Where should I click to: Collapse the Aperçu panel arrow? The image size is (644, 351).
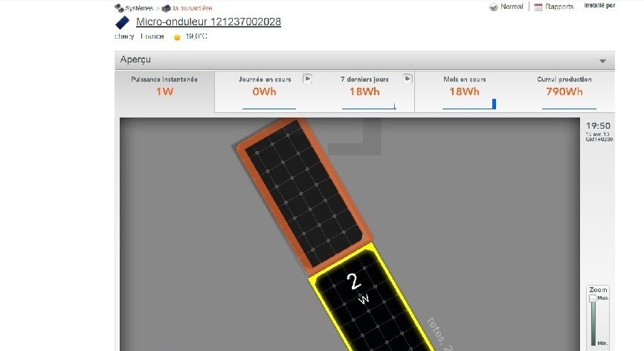[x=602, y=61]
